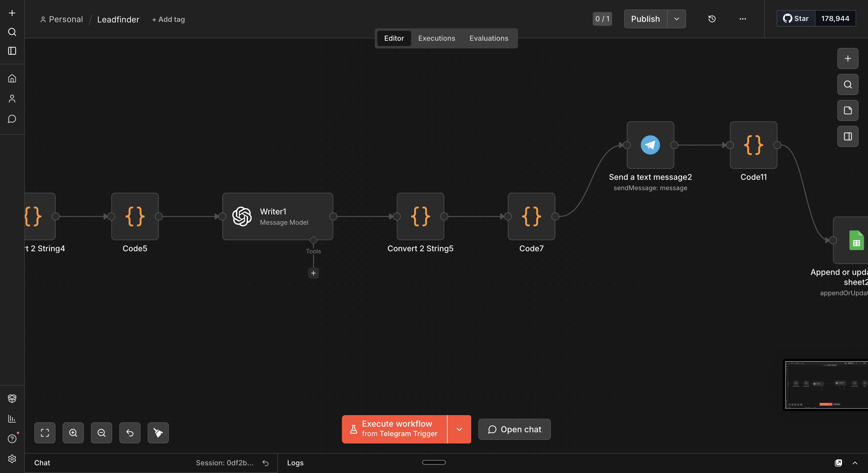Select the Writer1 OpenAI node
Image resolution: width=868 pixels, height=473 pixels.
click(x=277, y=216)
